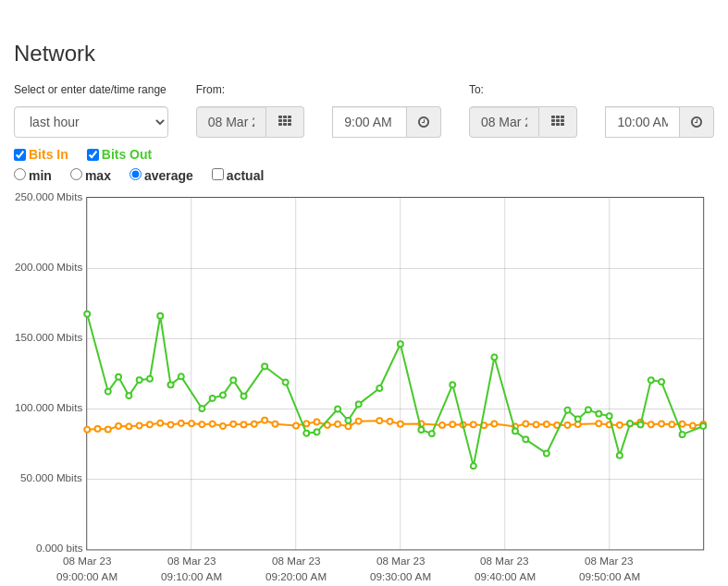The height and width of the screenshot is (586, 728).
Task: Click the Bits Out peak point at 09:00
Action: (x=87, y=314)
